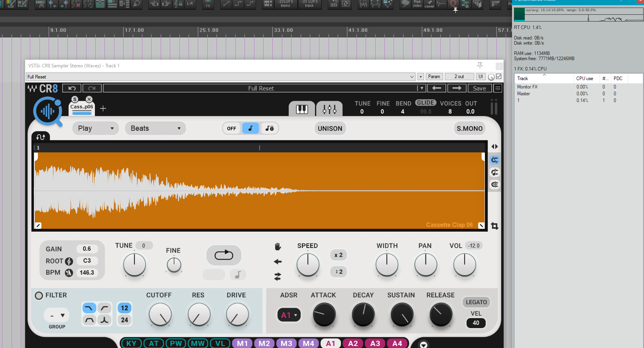Open the waveform loop view tab
The image size is (644, 348).
41,137
